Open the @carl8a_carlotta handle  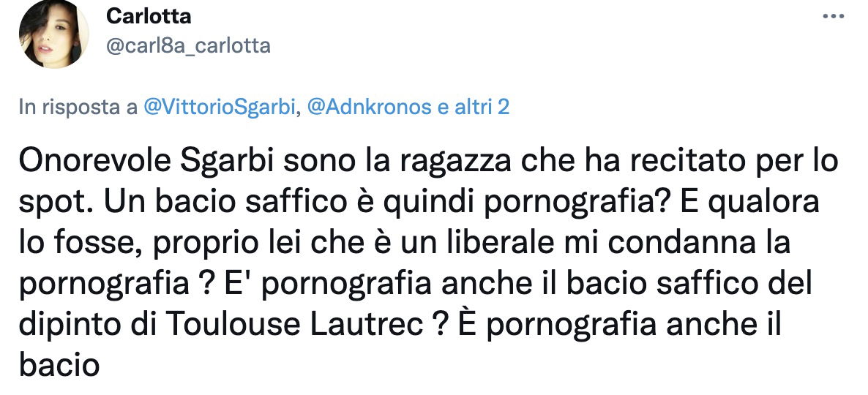(x=188, y=46)
